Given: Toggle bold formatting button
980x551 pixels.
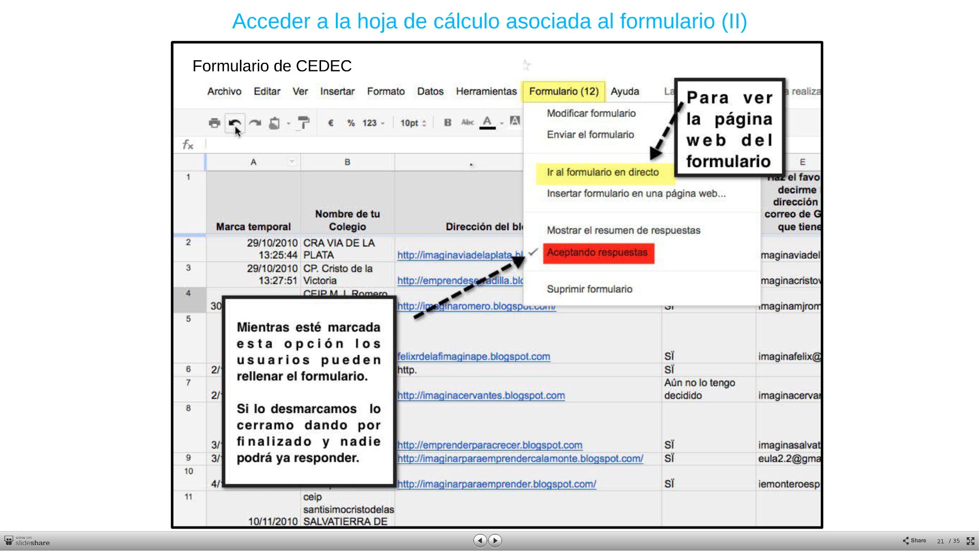Looking at the screenshot, I should (x=448, y=122).
